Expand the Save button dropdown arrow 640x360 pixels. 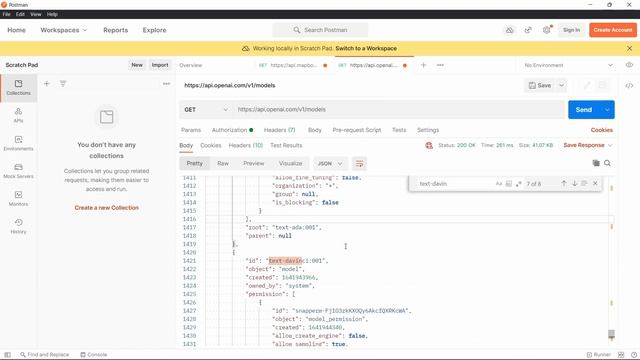[x=562, y=85]
